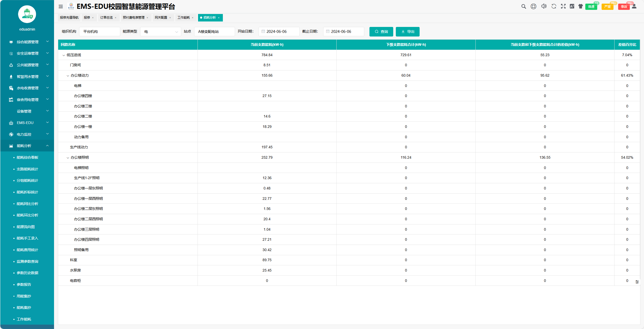Click the 查询 button

[x=381, y=32]
